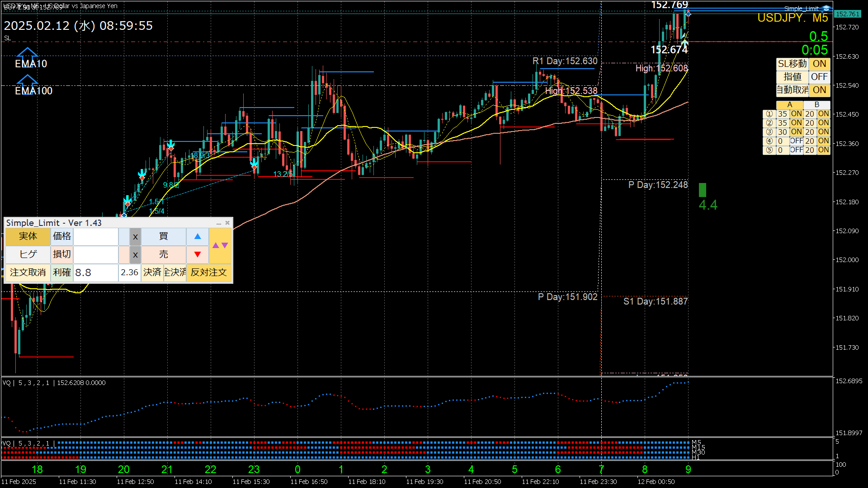Toggle 自動取消 ON switch

tap(819, 90)
